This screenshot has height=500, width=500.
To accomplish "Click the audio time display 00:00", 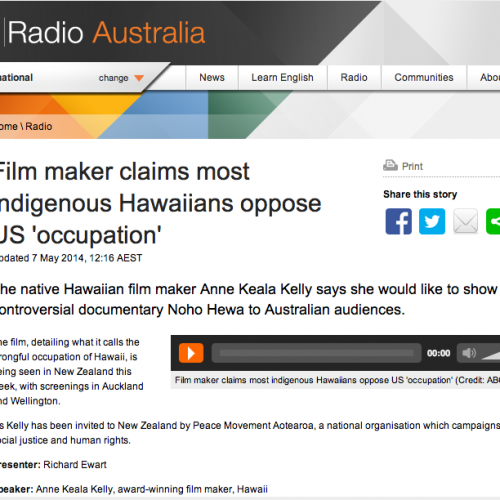I will 439,353.
